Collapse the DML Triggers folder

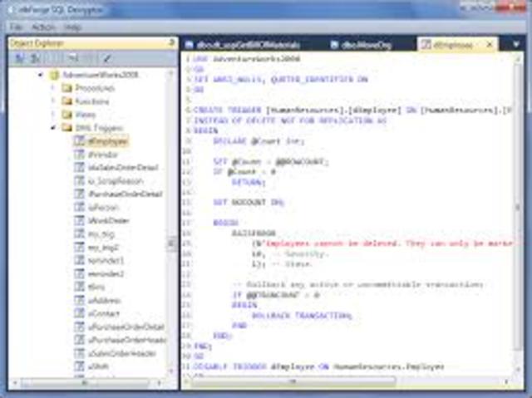click(x=53, y=127)
